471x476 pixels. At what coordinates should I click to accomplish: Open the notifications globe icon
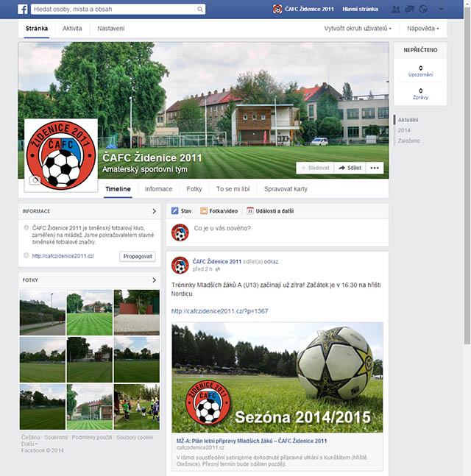[423, 9]
